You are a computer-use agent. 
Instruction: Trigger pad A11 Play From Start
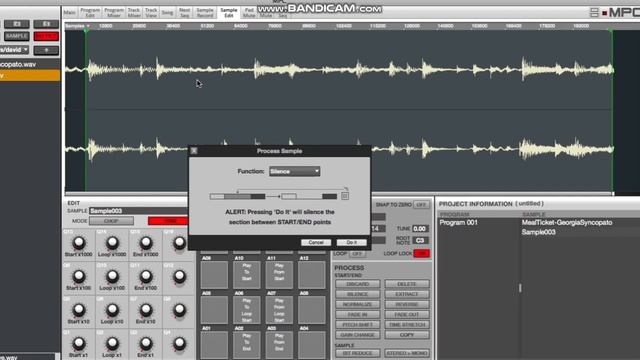(x=279, y=275)
